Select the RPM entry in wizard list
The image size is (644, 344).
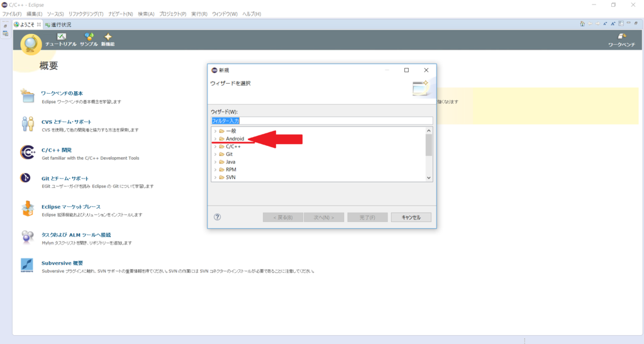(231, 170)
